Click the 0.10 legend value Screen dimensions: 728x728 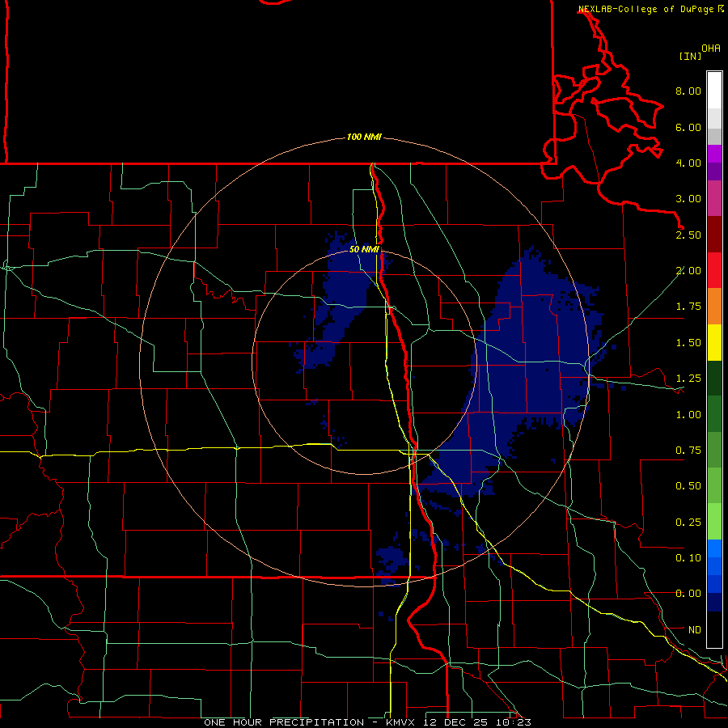[688, 558]
